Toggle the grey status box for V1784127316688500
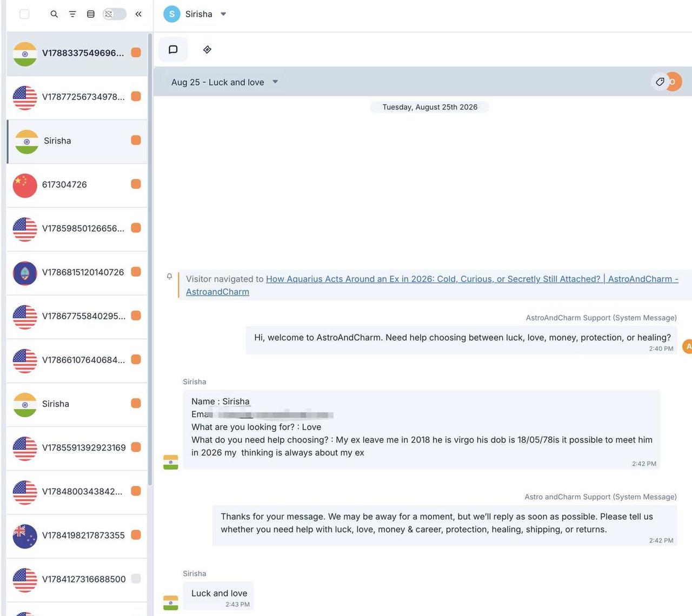692x616 pixels. pos(136,579)
